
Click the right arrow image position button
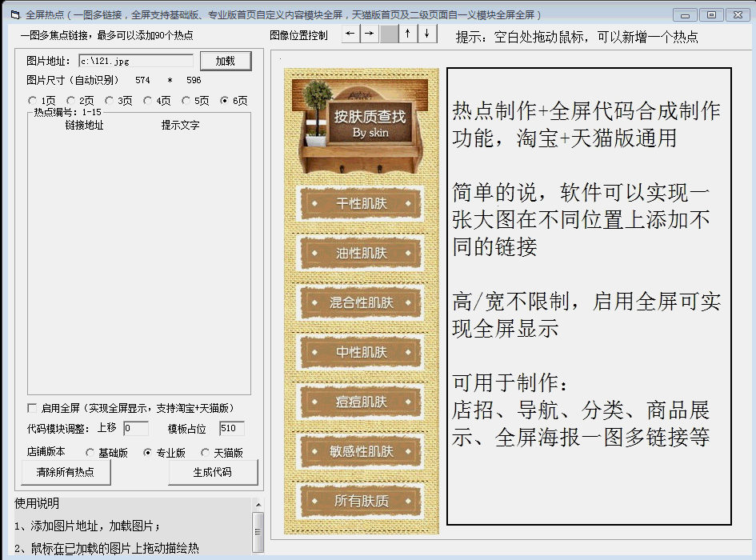point(370,34)
